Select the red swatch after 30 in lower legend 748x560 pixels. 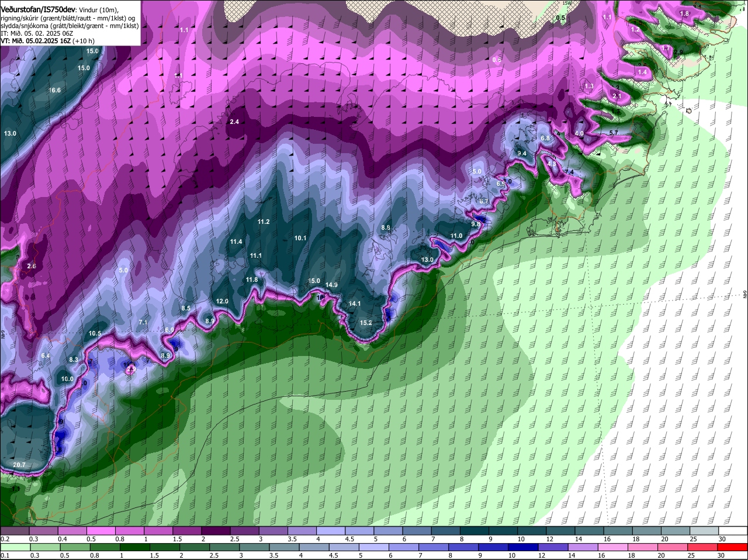coord(733,547)
